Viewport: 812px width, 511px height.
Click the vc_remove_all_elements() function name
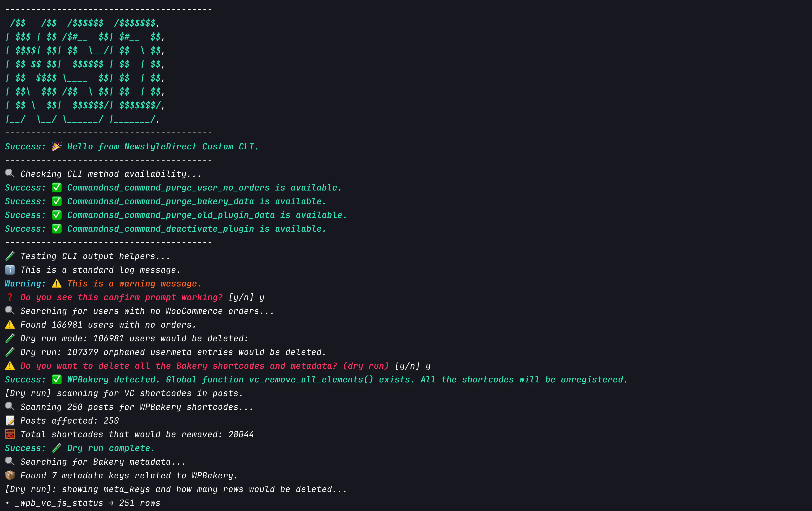pos(311,379)
